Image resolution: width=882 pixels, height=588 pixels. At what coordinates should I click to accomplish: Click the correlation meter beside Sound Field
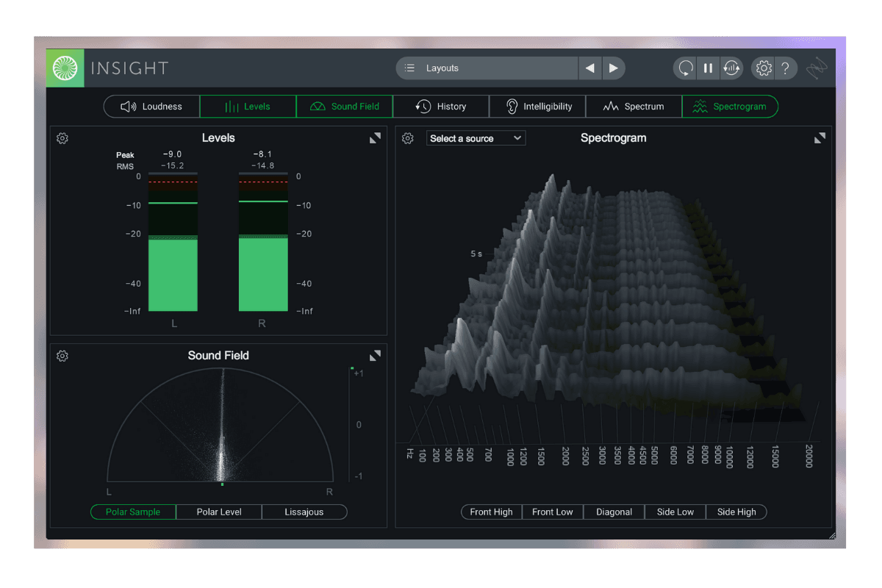[352, 425]
